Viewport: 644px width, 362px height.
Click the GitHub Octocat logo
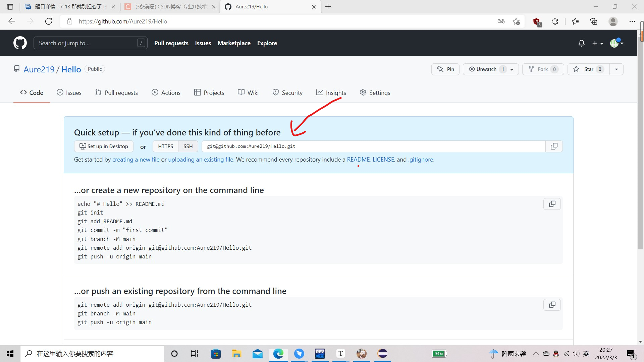[x=20, y=43]
